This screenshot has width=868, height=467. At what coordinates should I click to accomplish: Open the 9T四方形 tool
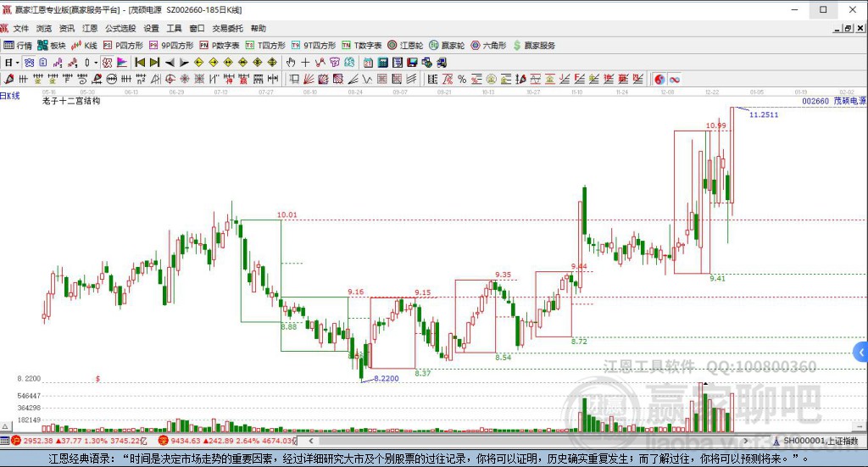pyautogui.click(x=314, y=46)
